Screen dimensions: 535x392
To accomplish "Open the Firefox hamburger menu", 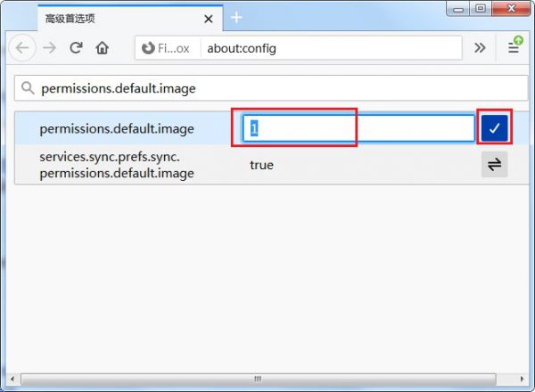I will pyautogui.click(x=514, y=47).
